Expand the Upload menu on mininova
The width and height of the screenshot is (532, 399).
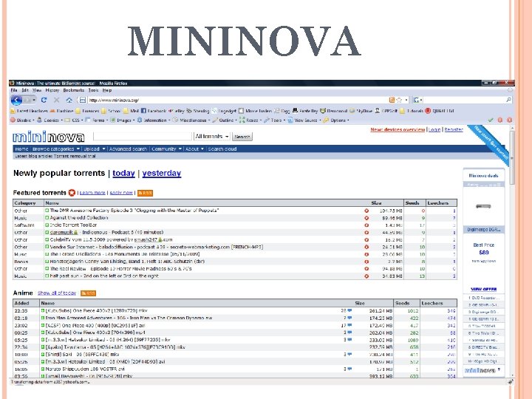95,149
